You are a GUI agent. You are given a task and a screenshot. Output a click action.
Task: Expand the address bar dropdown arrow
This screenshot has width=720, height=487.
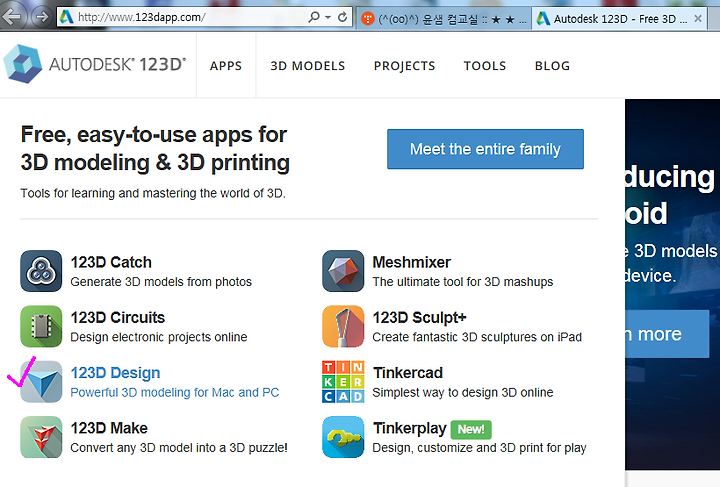328,17
